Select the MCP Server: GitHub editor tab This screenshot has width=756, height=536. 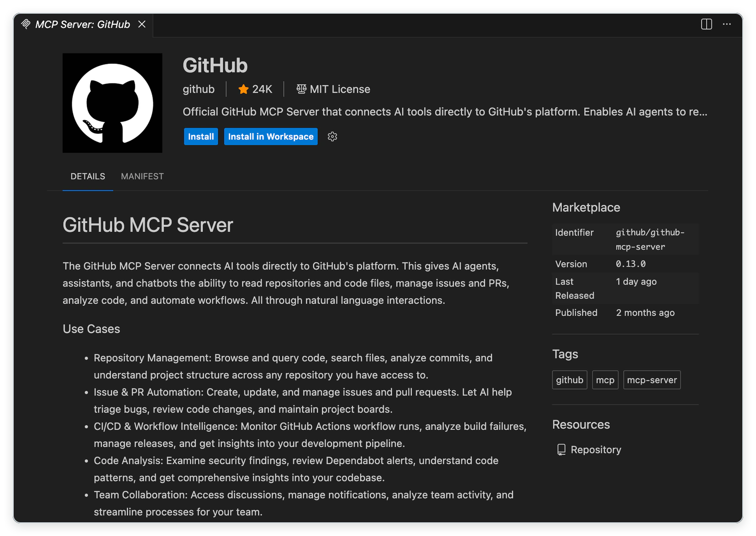click(83, 25)
